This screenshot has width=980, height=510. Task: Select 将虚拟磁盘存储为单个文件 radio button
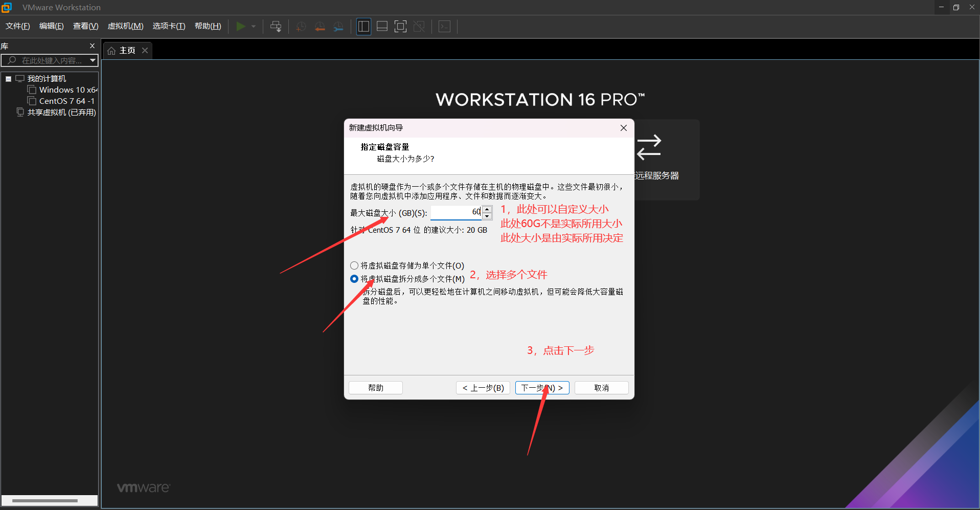(354, 265)
